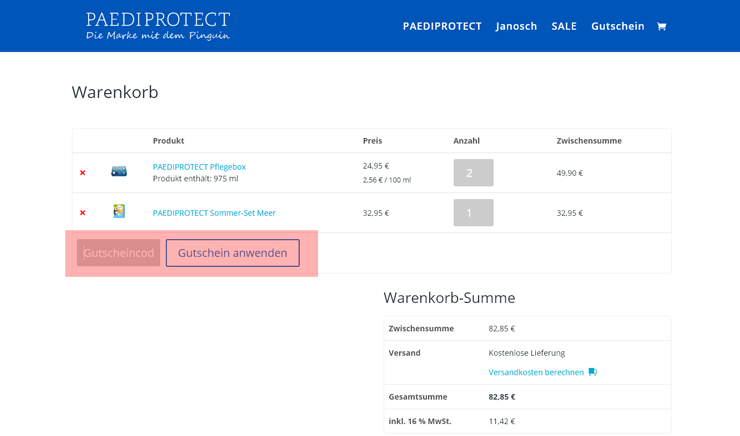The height and width of the screenshot is (436, 740).
Task: Click the Warenkorb page heading
Action: 115,92
